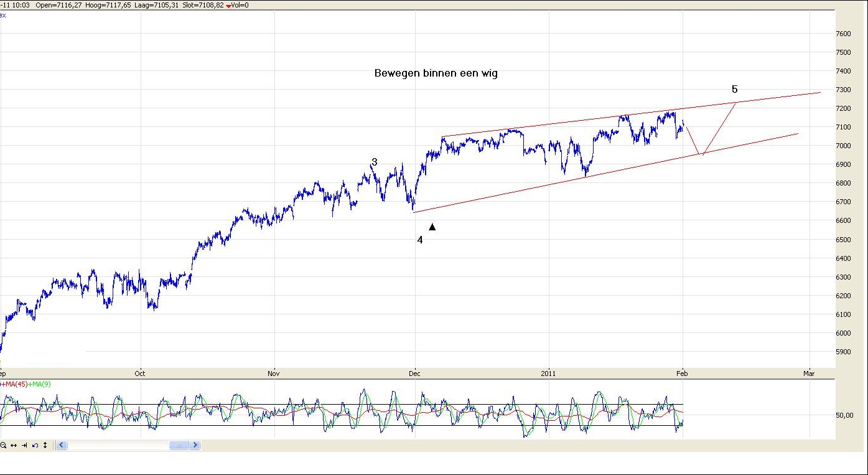This screenshot has width=868, height=475.
Task: Click the horizontal scrollbar thumb
Action: [x=179, y=445]
